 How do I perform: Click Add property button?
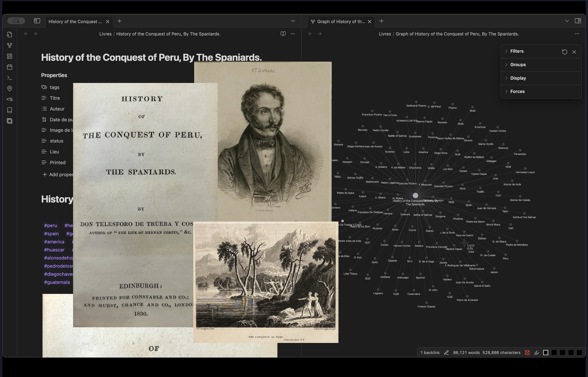(x=58, y=174)
